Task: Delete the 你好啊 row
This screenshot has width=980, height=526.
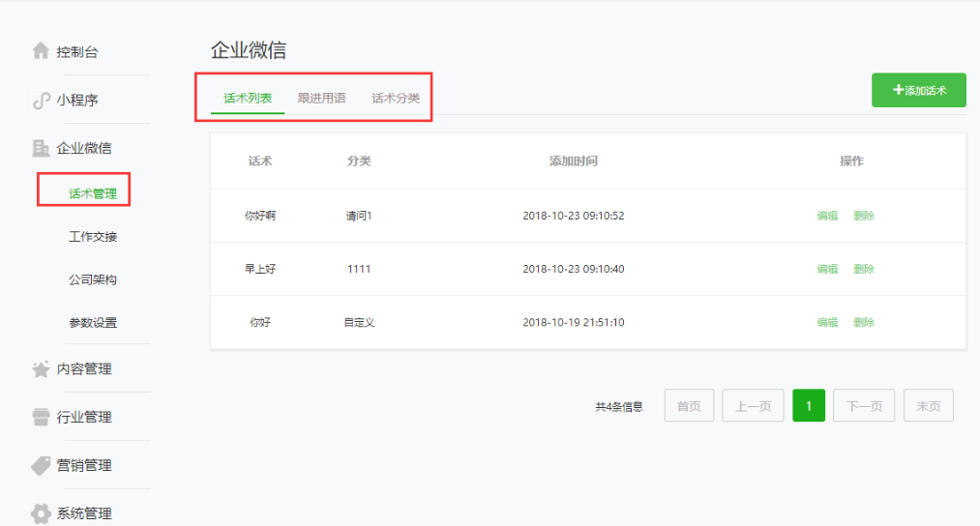Action: 864,216
